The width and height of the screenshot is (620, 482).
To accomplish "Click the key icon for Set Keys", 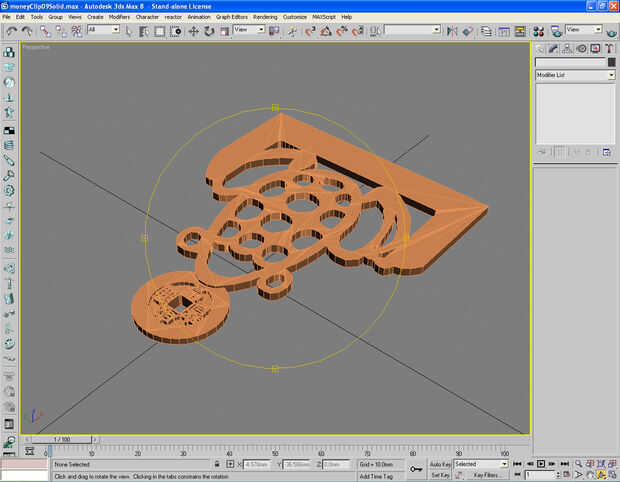I will [x=415, y=468].
